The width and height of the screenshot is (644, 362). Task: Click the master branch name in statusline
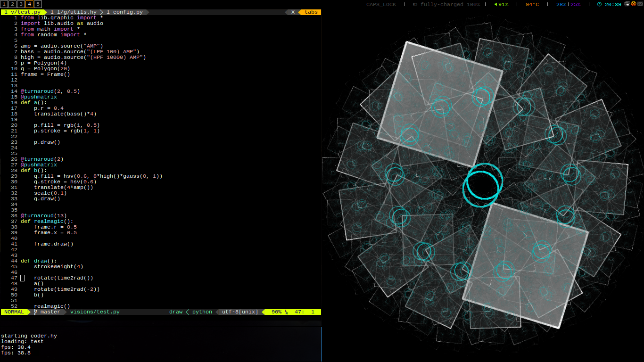click(50, 312)
